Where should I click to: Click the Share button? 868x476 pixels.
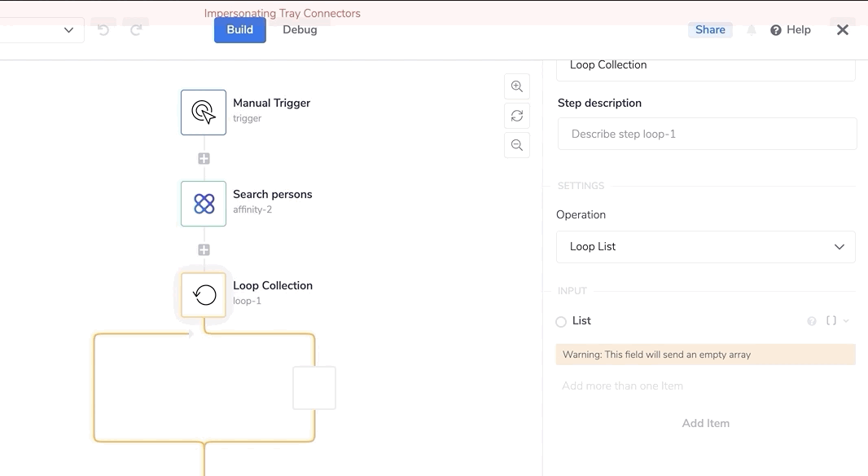710,30
